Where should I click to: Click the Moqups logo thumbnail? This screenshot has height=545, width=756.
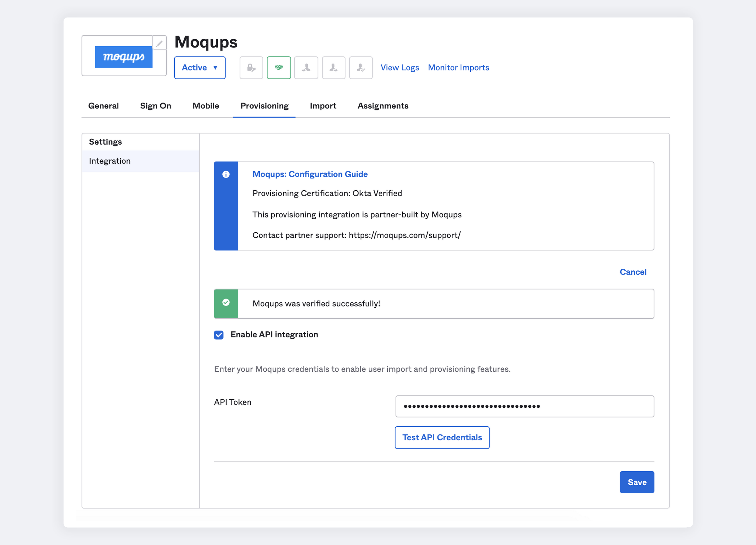pos(124,57)
